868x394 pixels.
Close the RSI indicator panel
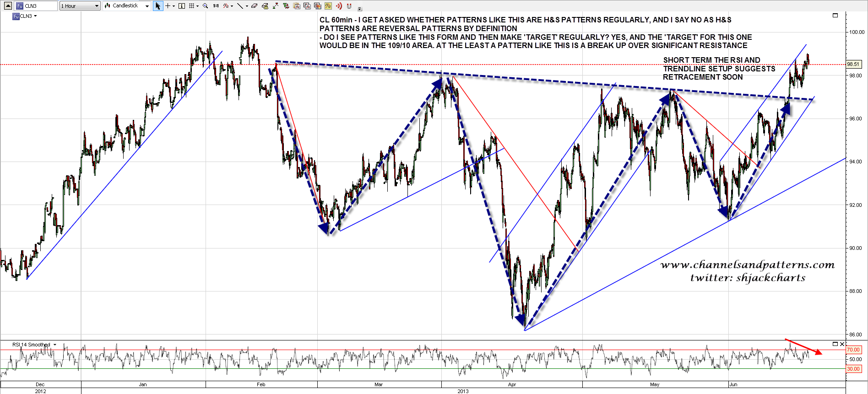tap(842, 344)
